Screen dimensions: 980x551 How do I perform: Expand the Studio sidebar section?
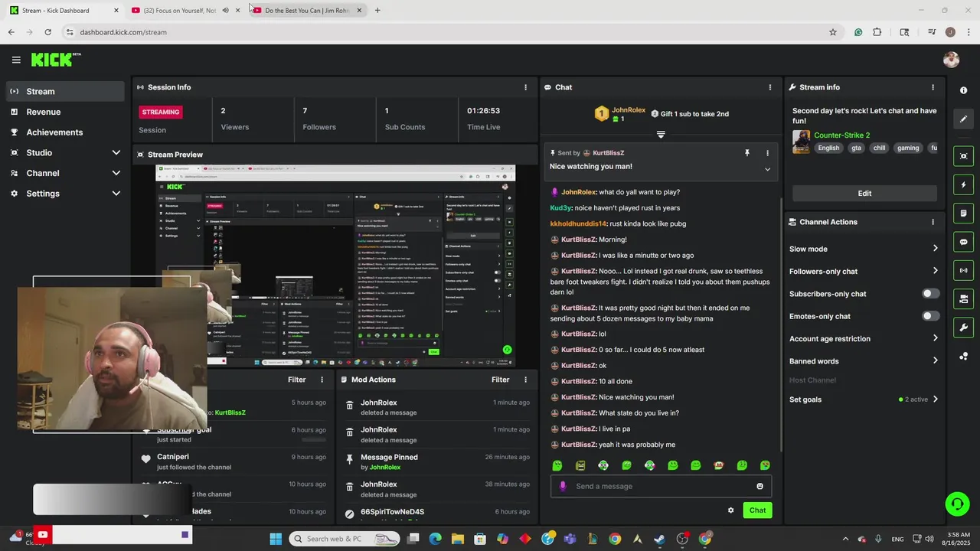pos(116,152)
